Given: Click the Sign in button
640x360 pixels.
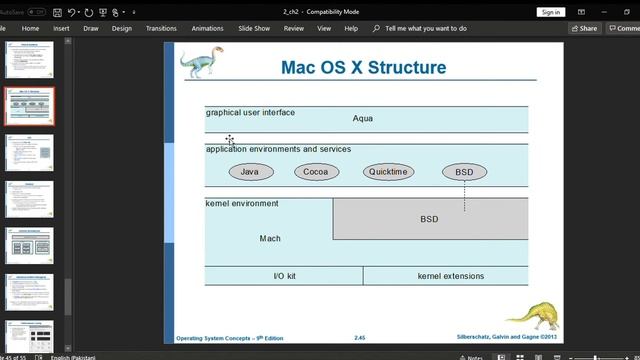Looking at the screenshot, I should click(x=551, y=12).
